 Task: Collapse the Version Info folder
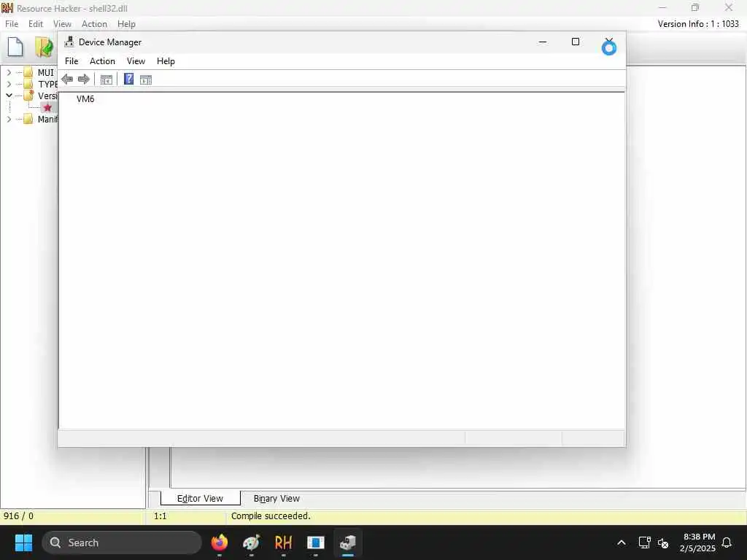9,96
